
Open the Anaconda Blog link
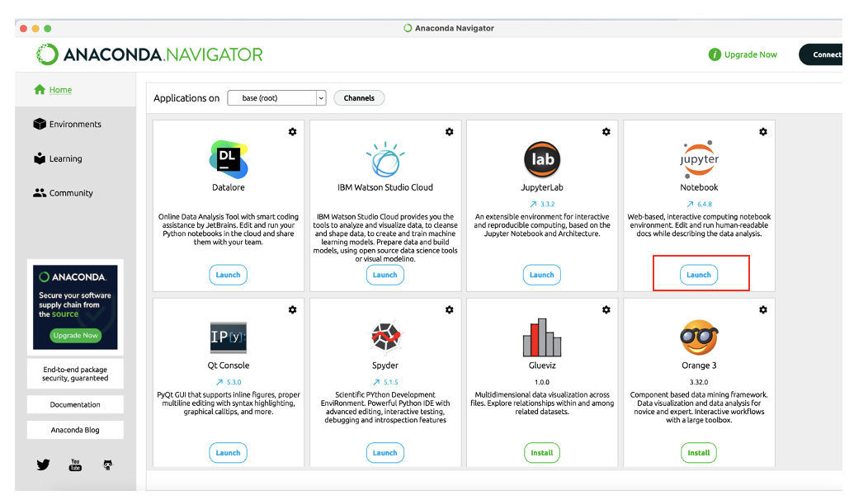coord(75,430)
